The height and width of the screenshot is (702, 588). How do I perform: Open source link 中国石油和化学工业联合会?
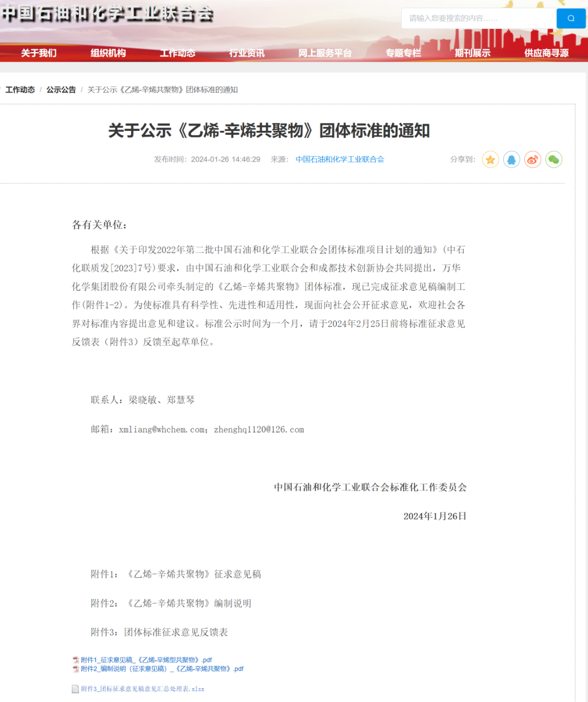point(340,159)
